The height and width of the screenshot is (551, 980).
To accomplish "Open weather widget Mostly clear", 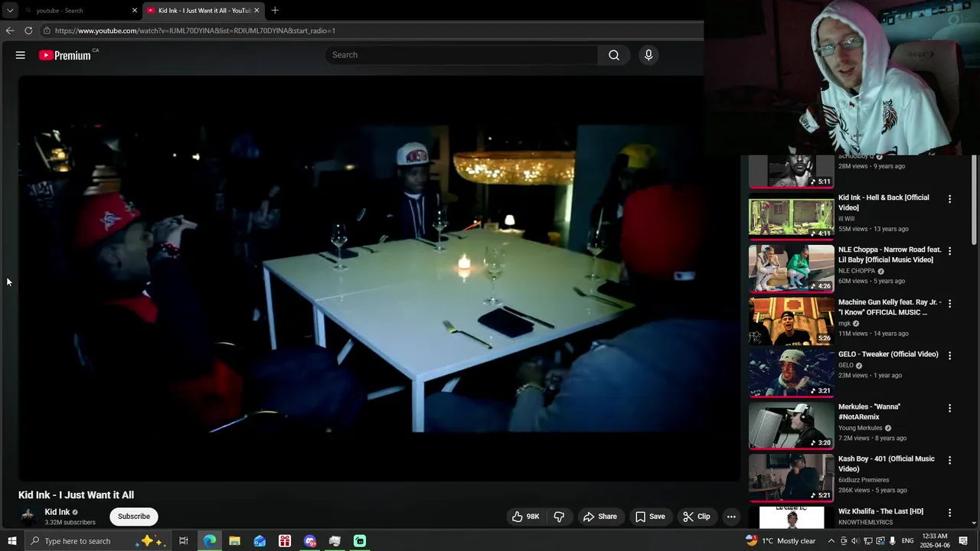I will click(781, 541).
